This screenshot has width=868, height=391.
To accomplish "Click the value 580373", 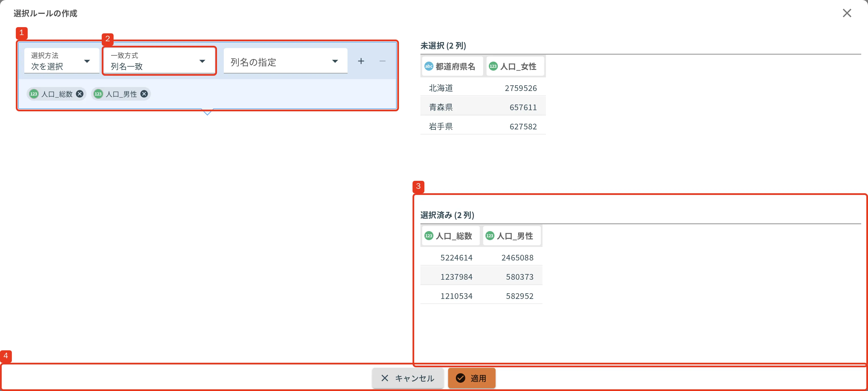I will (520, 277).
